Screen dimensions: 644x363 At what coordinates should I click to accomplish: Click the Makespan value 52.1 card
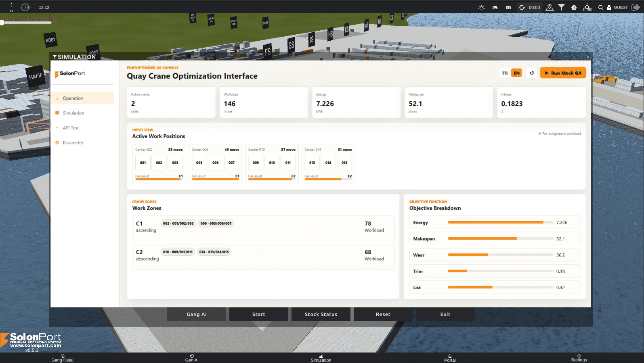point(449,102)
